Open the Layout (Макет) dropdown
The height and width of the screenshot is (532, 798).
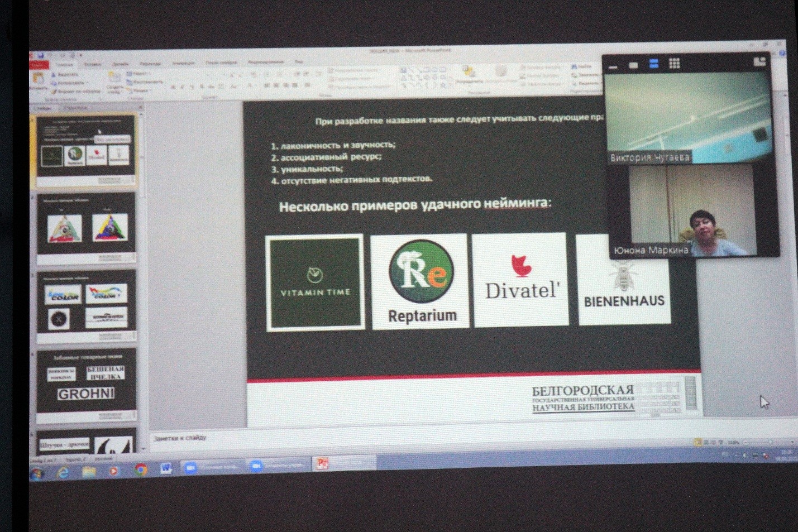point(137,74)
